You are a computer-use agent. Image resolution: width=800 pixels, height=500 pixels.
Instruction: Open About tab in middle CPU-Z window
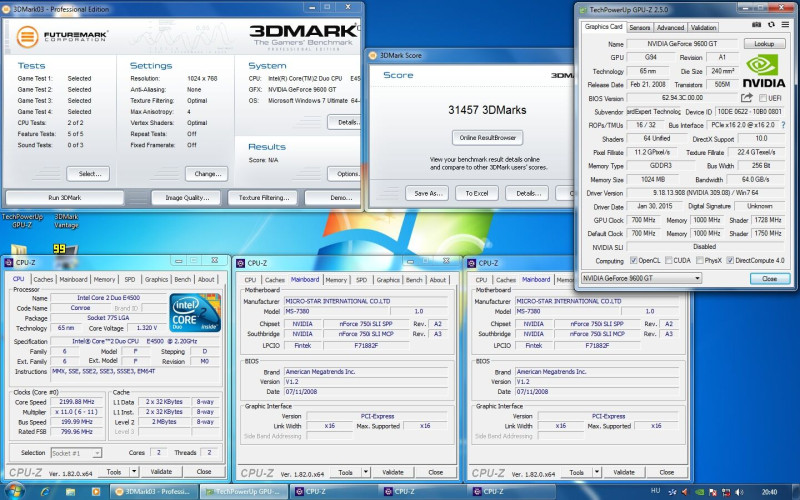click(438, 280)
